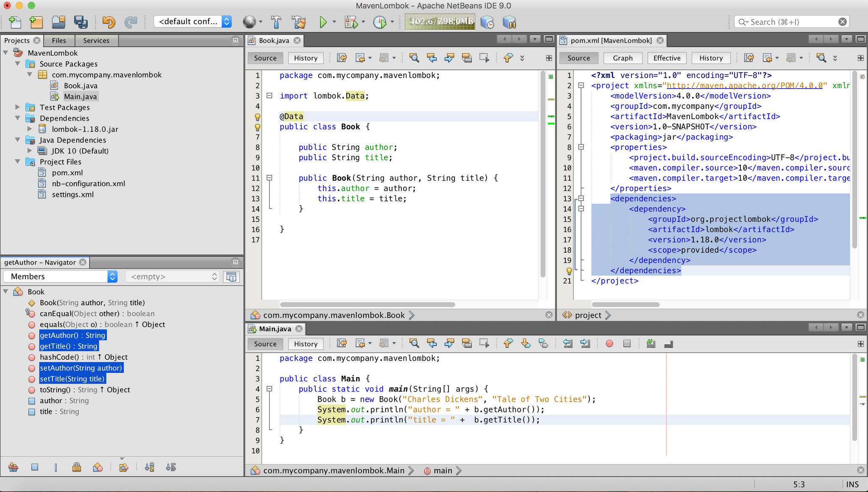Screen dimensions: 868x492
Task: Click the Profile Project clock icon
Action: tap(379, 22)
